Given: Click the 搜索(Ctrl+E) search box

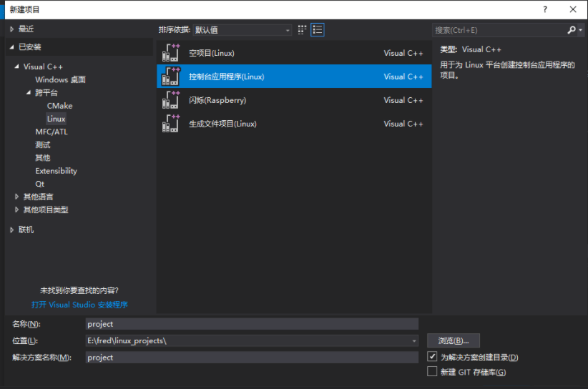Looking at the screenshot, I should pyautogui.click(x=500, y=30).
